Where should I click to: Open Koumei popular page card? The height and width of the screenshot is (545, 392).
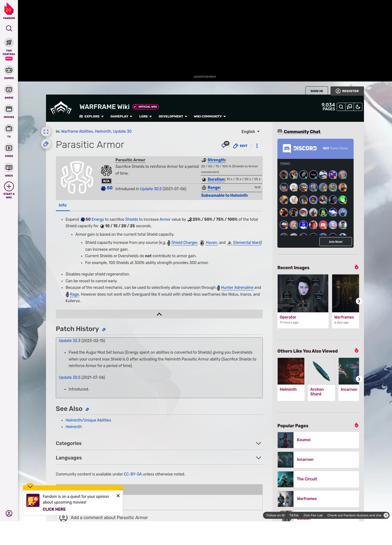[318, 440]
